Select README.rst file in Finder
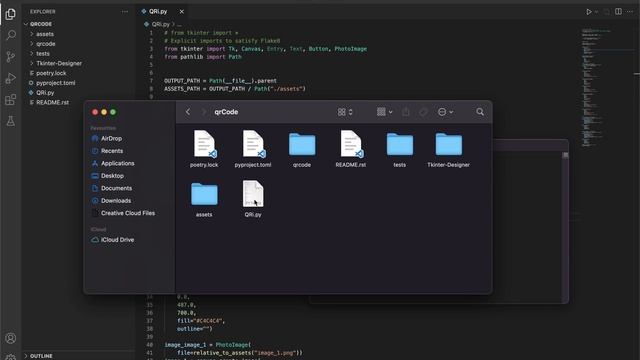Image resolution: width=640 pixels, height=360 pixels. tap(351, 149)
